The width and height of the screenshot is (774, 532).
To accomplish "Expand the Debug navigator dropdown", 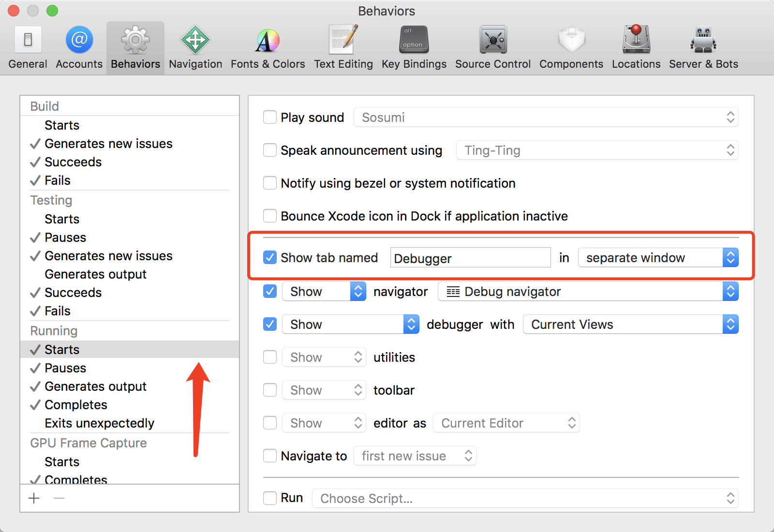I will pos(588,292).
